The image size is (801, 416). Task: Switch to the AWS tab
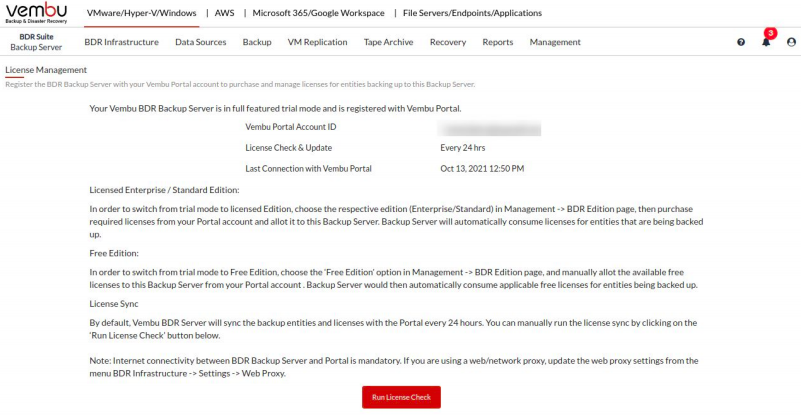[224, 13]
